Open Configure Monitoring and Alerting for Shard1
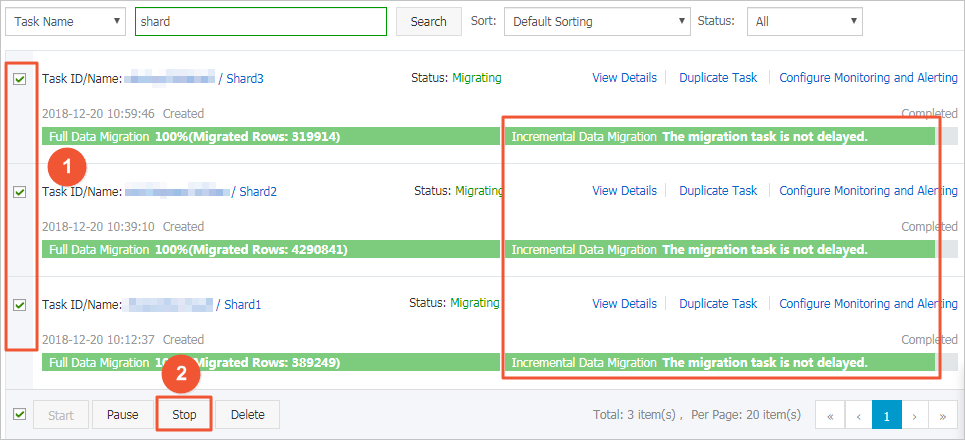Image resolution: width=965 pixels, height=440 pixels. [x=867, y=303]
